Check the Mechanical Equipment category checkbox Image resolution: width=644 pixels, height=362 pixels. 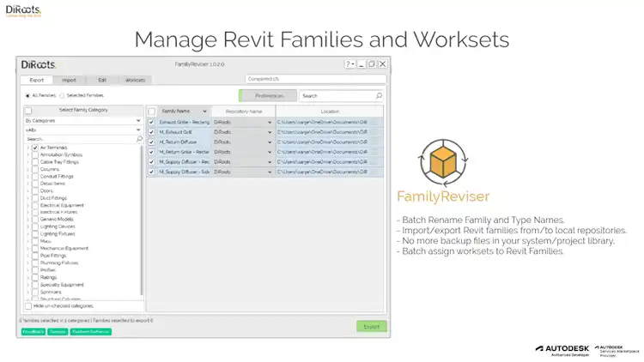pyautogui.click(x=35, y=248)
